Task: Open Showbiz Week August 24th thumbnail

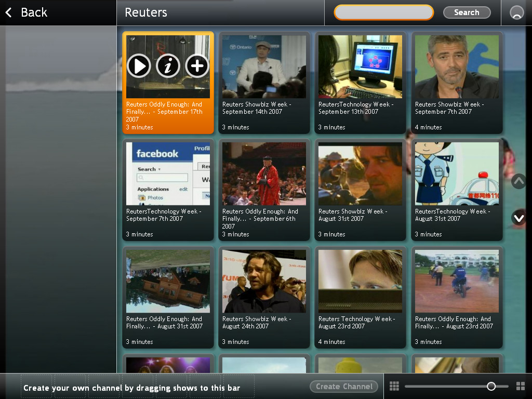Action: click(264, 281)
